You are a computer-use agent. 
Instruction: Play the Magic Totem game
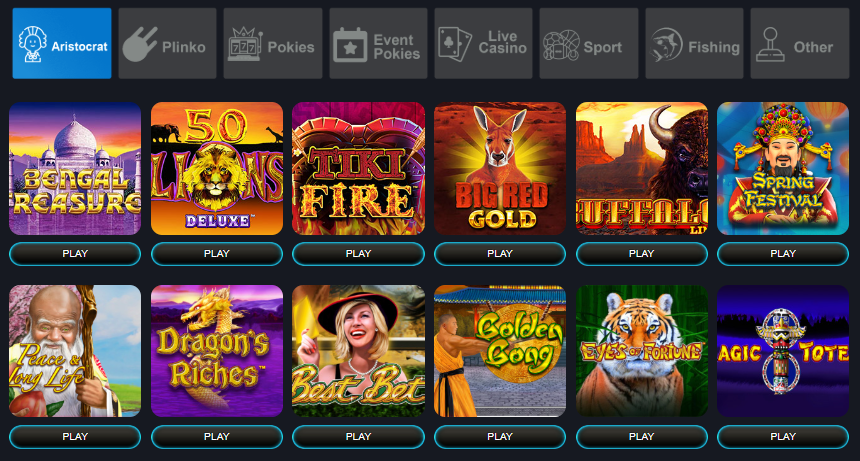783,437
